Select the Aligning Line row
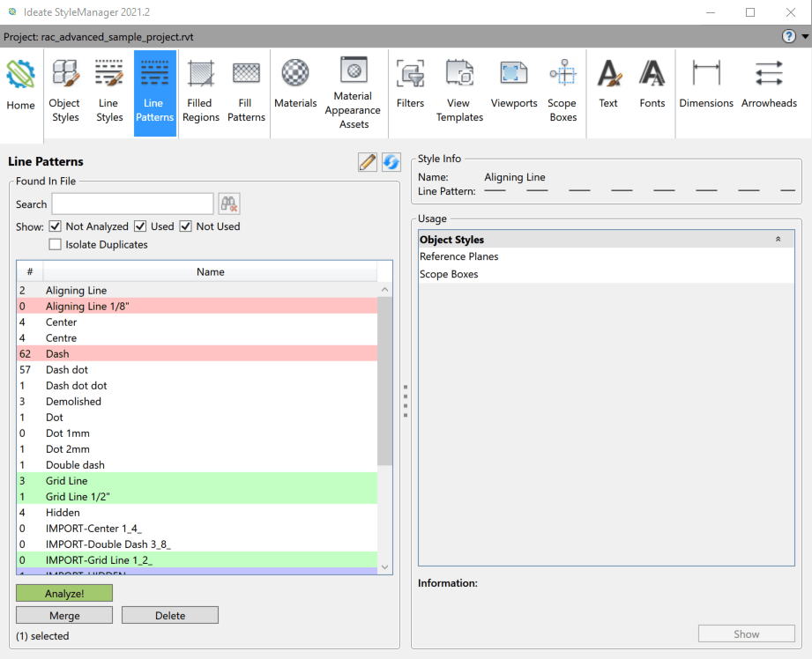812x659 pixels. (197, 291)
